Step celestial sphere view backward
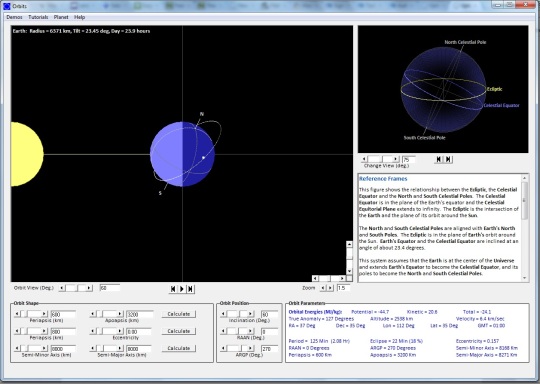The width and height of the screenshot is (540, 384). [438, 159]
